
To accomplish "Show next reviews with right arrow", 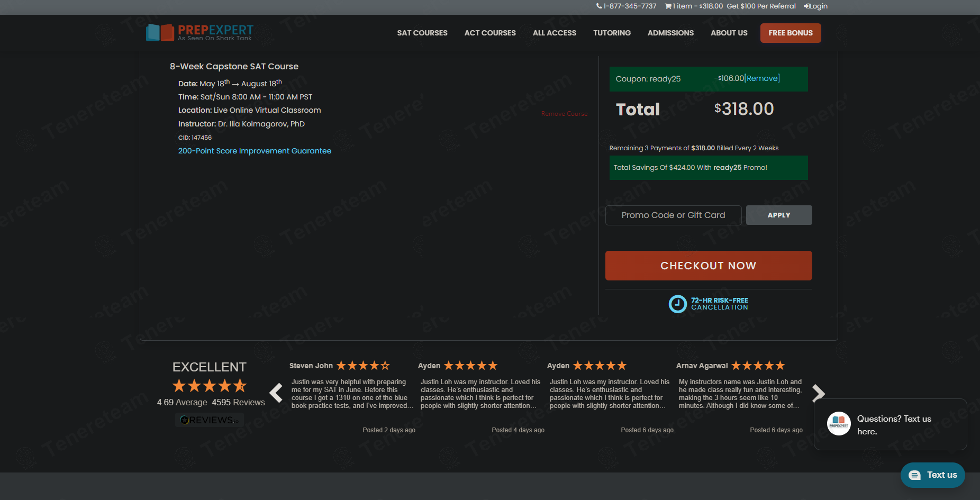I will 818,393.
